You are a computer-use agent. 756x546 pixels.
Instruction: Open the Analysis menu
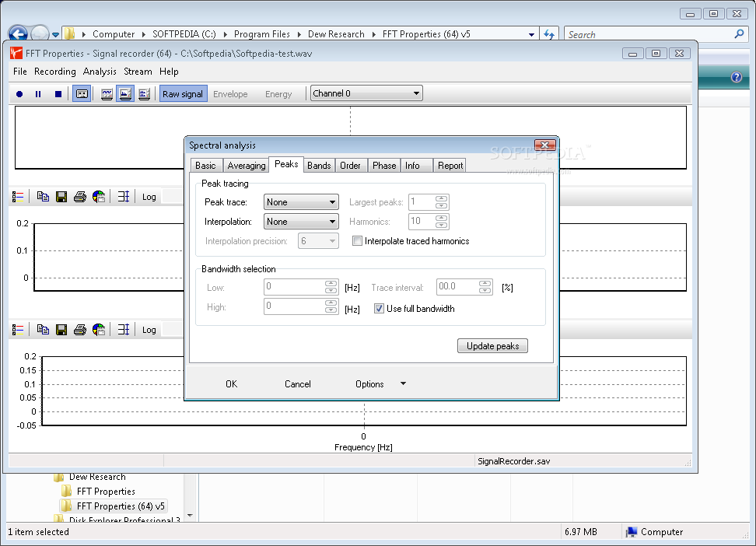click(x=100, y=72)
